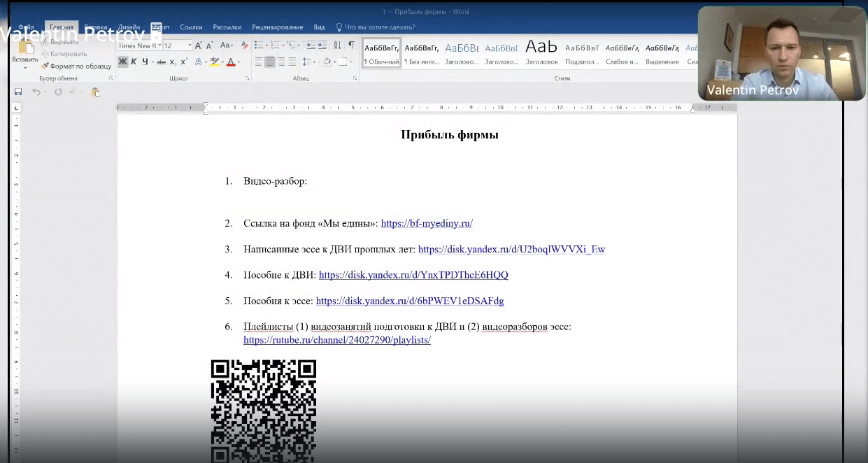Viewport: 868px width, 463px height.
Task: Open the Буфер обмена dialog launcher
Action: coord(112,78)
